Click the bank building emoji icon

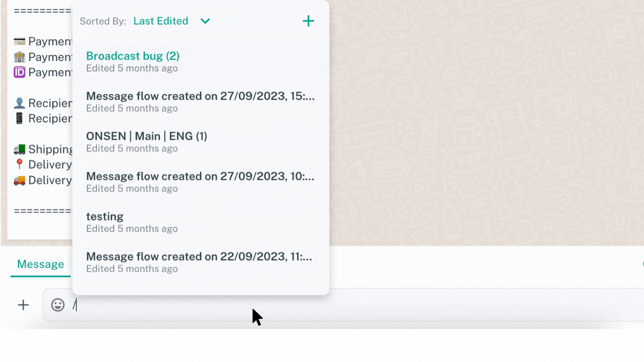click(x=19, y=57)
